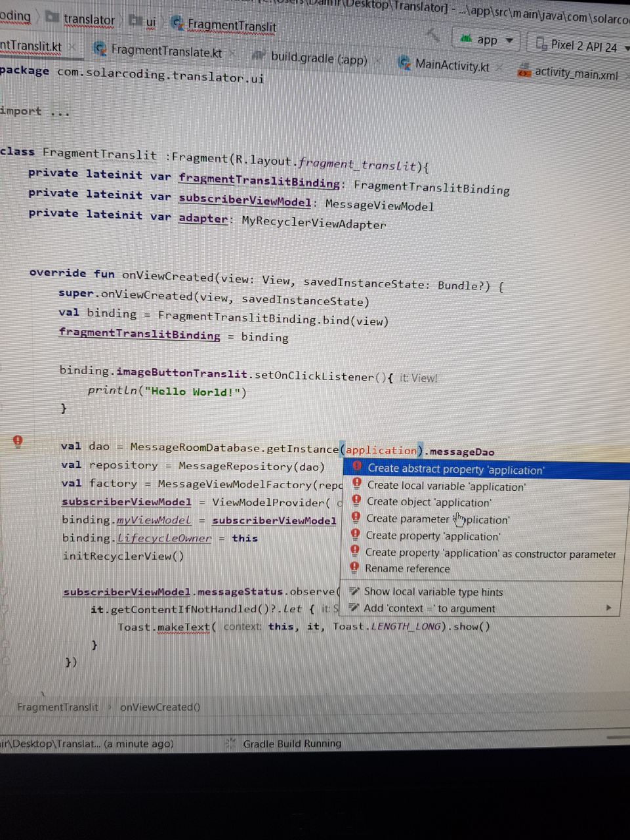Click 'messageDao' after getInstance call
This screenshot has width=630, height=840.
pos(462,452)
